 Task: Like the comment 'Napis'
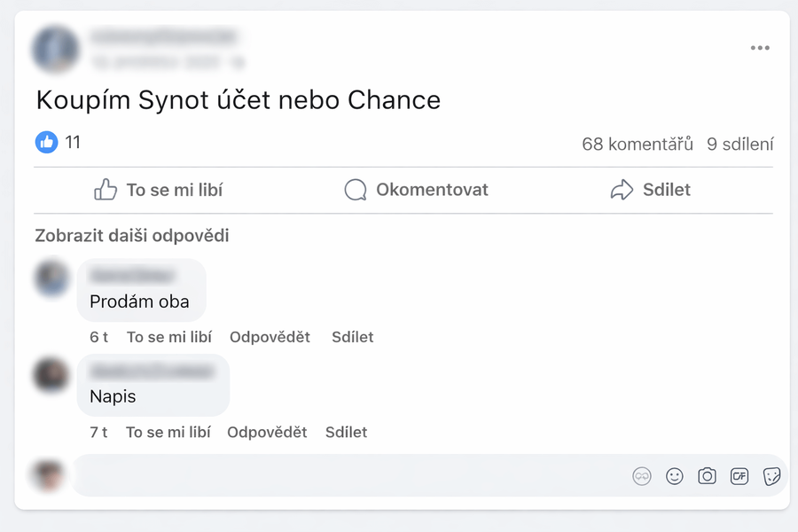pos(168,432)
